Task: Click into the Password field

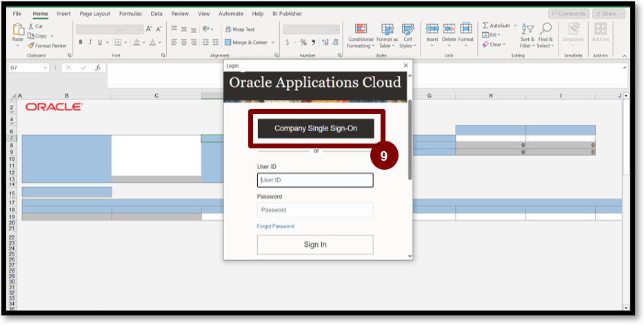Action: 315,210
